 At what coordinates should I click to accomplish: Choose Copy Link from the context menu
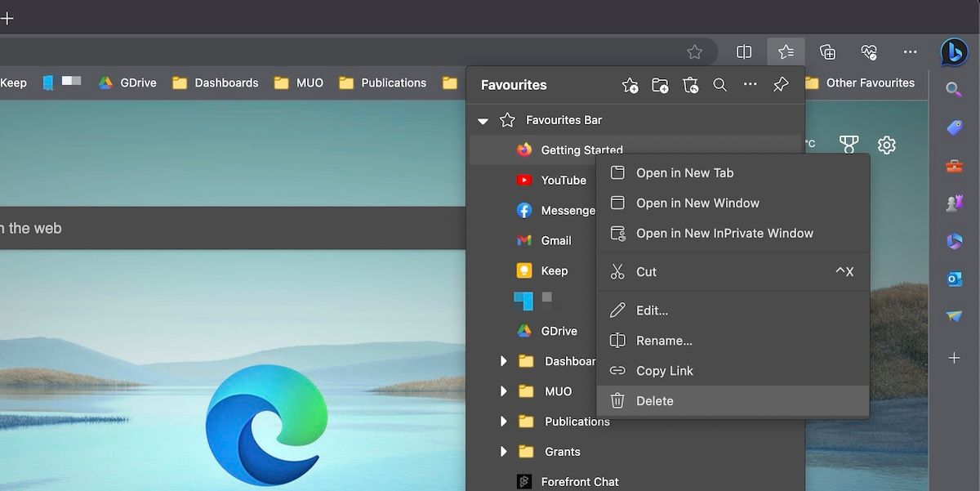(663, 370)
